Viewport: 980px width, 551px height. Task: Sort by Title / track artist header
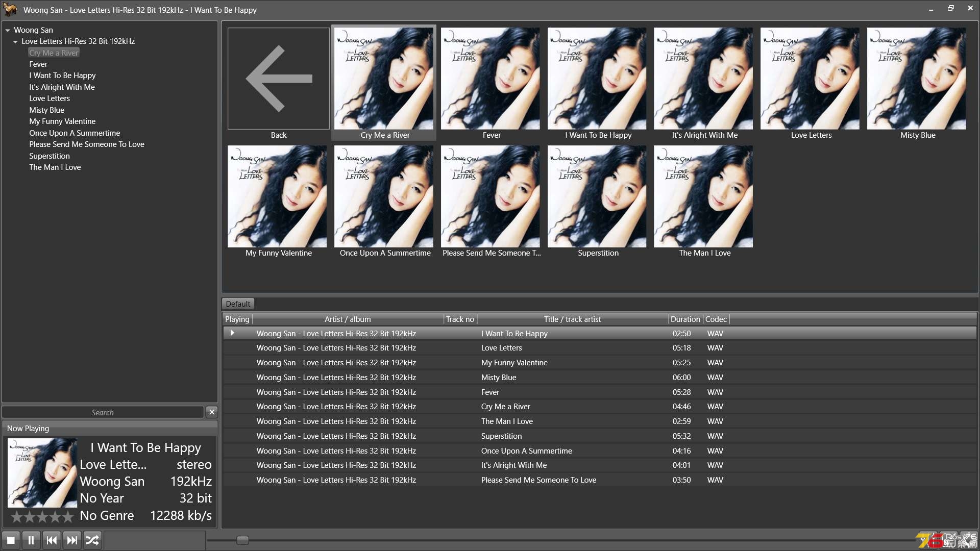[573, 319]
